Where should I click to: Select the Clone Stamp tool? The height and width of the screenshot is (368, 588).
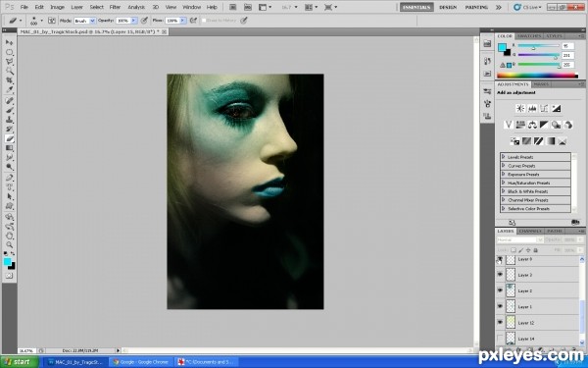click(x=10, y=120)
